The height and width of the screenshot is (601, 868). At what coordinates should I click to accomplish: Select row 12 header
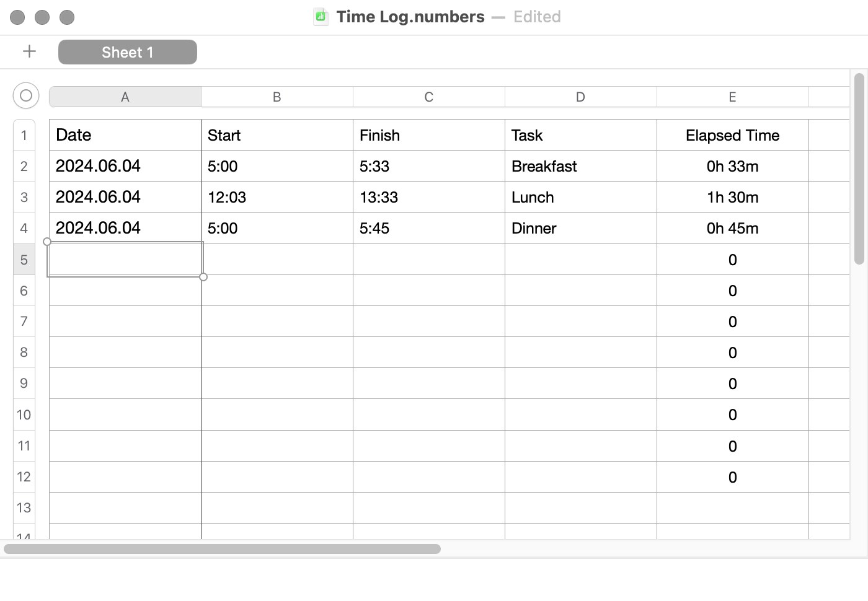(x=24, y=476)
